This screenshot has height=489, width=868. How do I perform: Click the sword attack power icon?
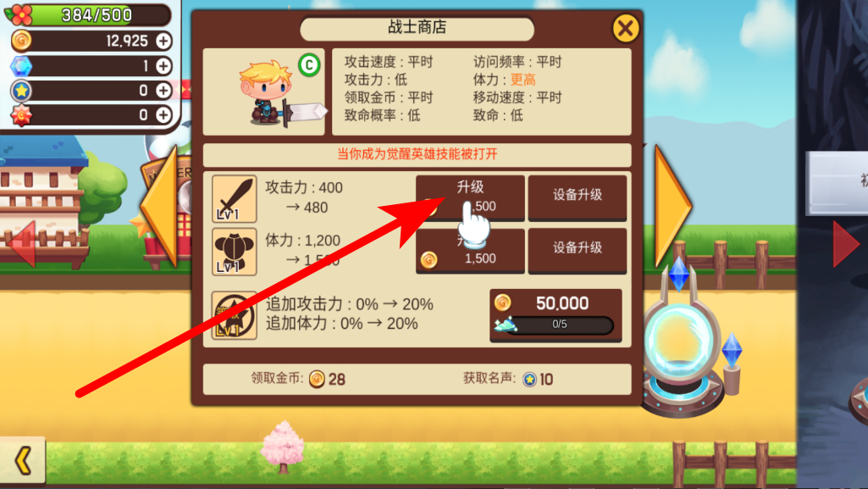(235, 199)
